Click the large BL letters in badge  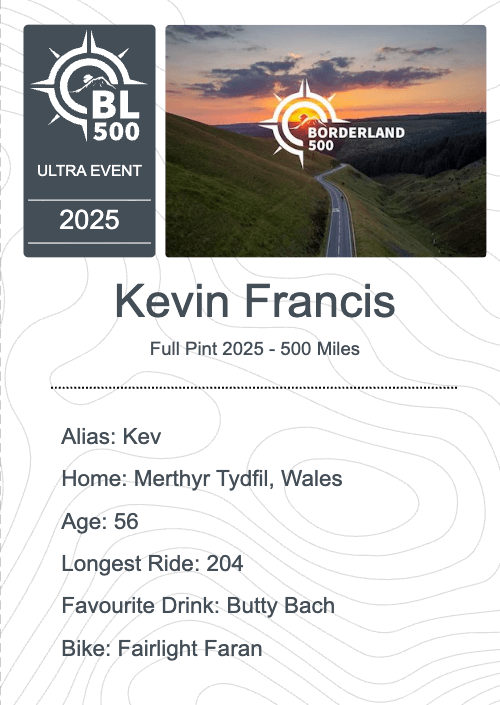[x=116, y=105]
